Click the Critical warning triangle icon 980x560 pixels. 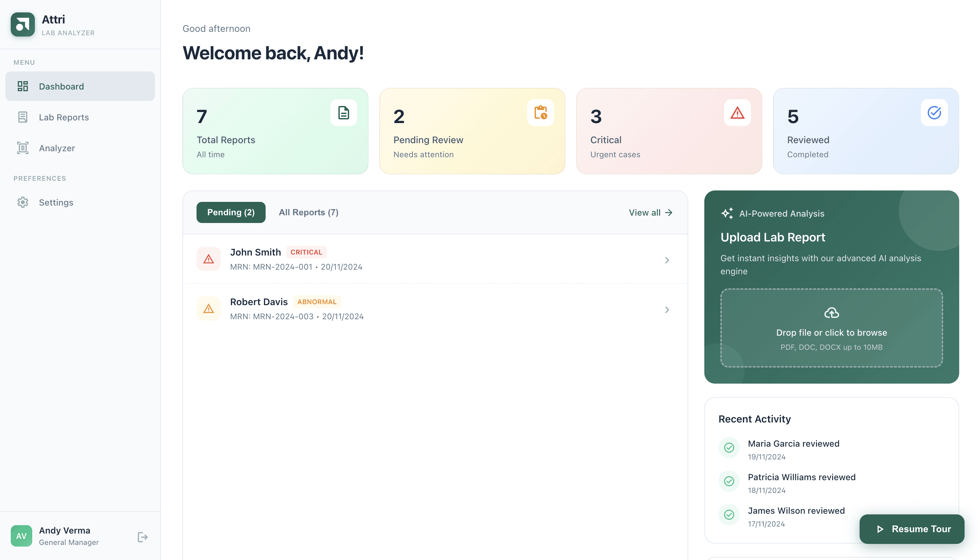coord(737,113)
